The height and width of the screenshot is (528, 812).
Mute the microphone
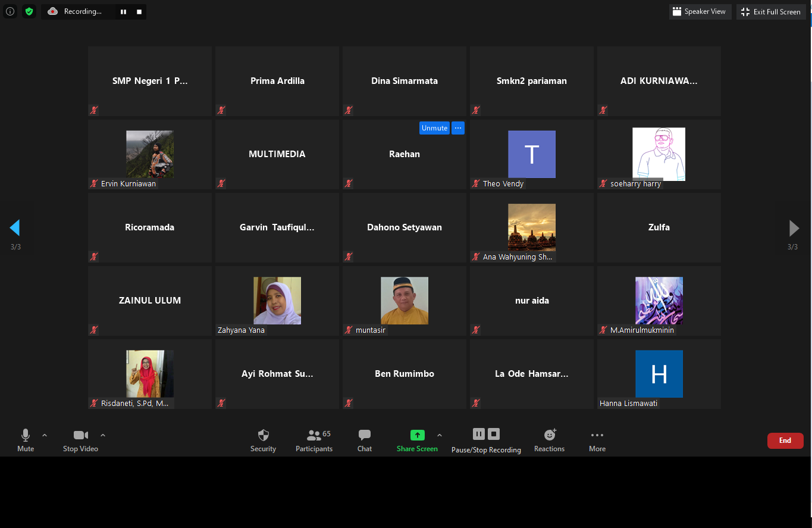[x=26, y=435]
